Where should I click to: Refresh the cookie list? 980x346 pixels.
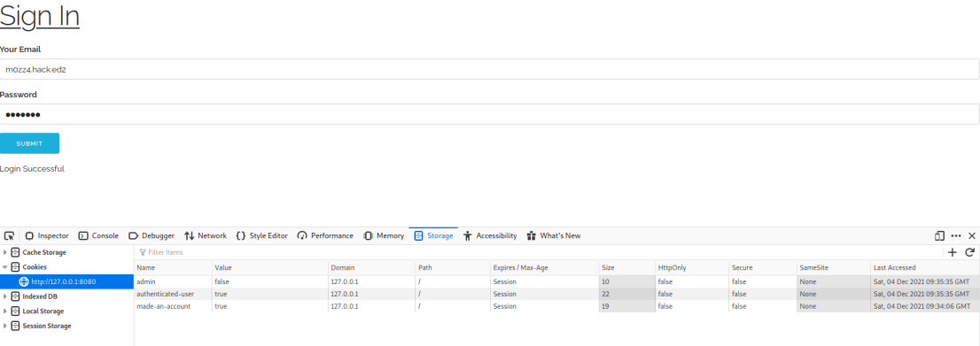970,252
